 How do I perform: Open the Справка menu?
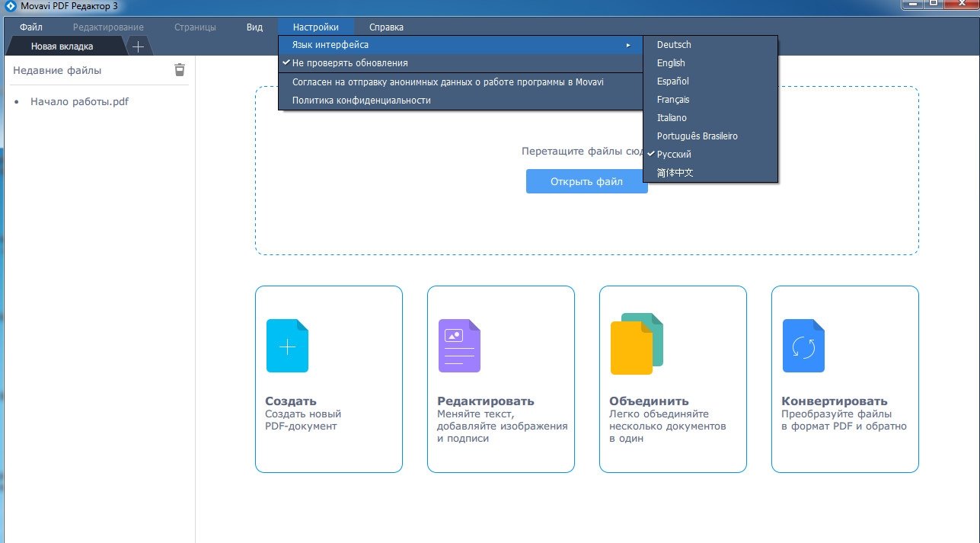click(x=386, y=27)
